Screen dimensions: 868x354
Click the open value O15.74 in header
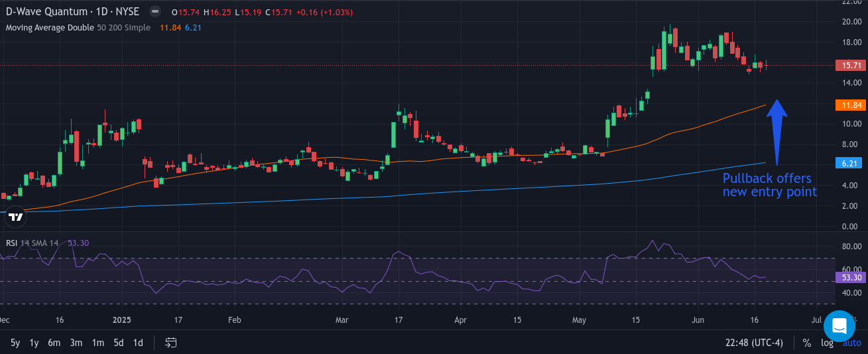(185, 13)
